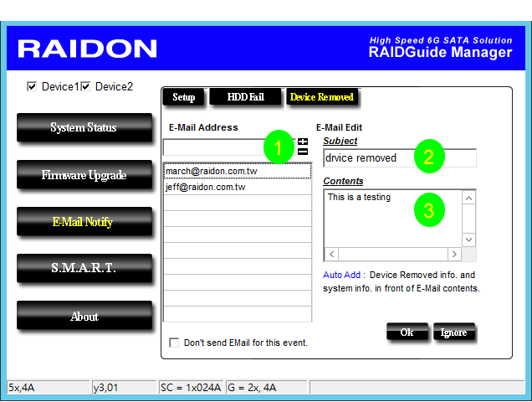Click the minus icon to remove e-mail address
The height and width of the screenshot is (402, 532).
pos(303,152)
